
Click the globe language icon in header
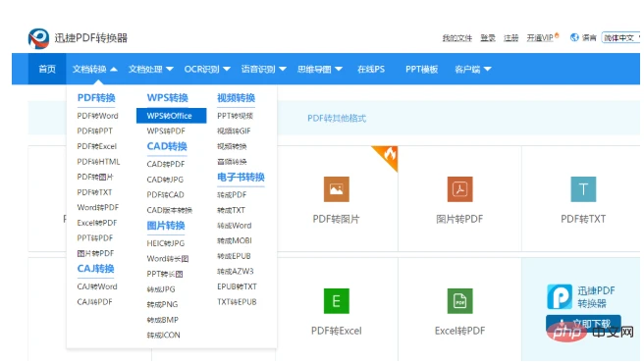pyautogui.click(x=574, y=37)
